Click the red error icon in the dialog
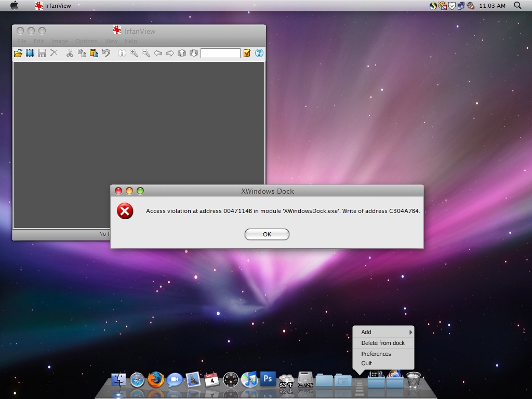The width and height of the screenshot is (532, 399). coord(125,211)
